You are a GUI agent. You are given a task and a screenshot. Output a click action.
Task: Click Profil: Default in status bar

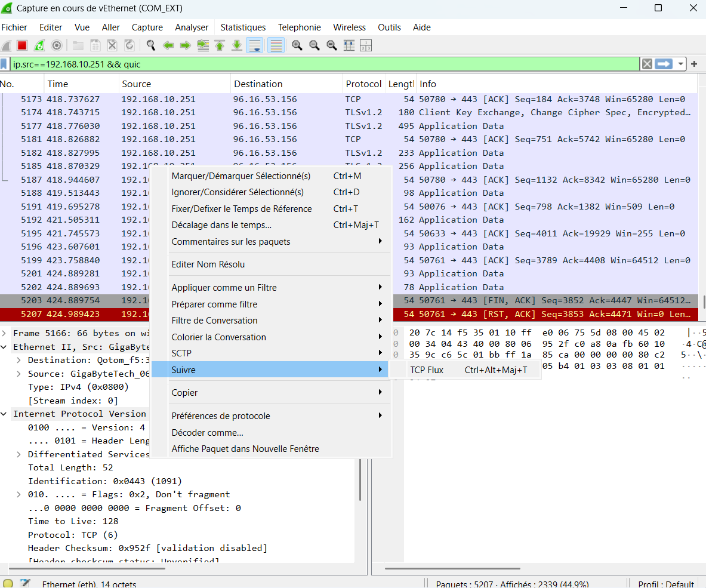point(665,584)
